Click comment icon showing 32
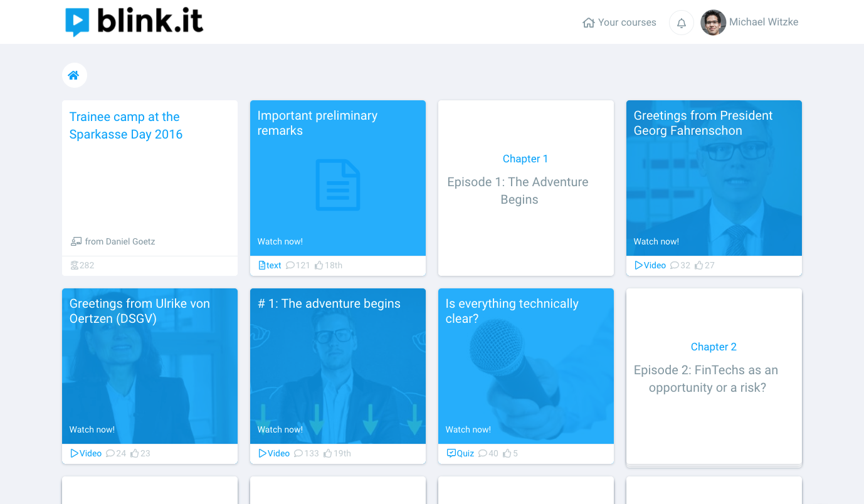 (674, 265)
